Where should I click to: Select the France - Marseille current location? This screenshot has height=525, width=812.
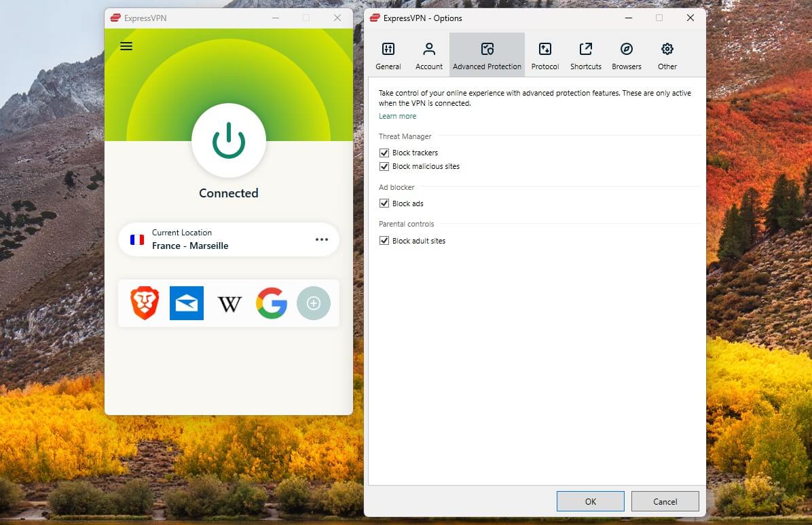228,239
